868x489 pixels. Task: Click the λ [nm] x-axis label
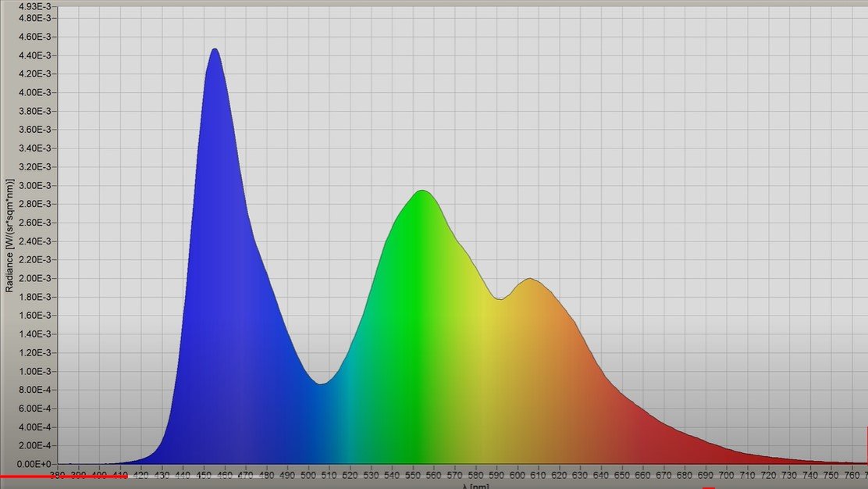click(476, 486)
